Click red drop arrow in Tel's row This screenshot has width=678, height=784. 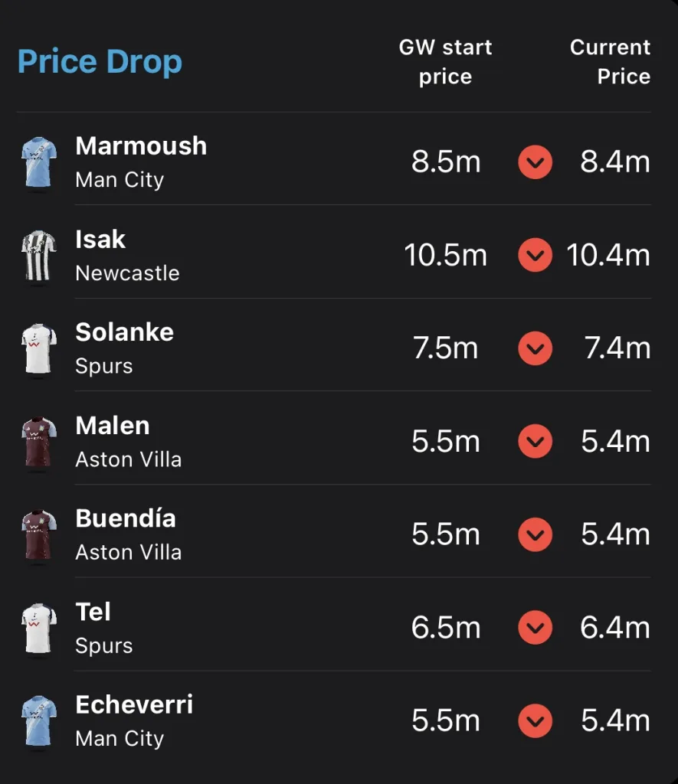(x=535, y=628)
